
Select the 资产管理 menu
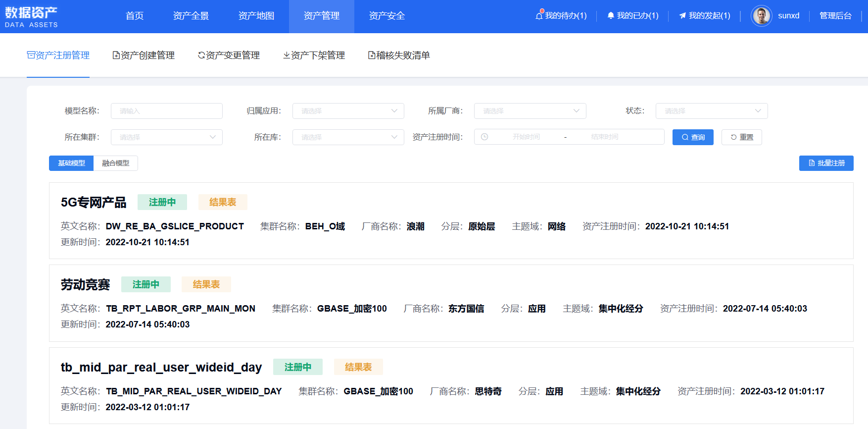pyautogui.click(x=322, y=16)
